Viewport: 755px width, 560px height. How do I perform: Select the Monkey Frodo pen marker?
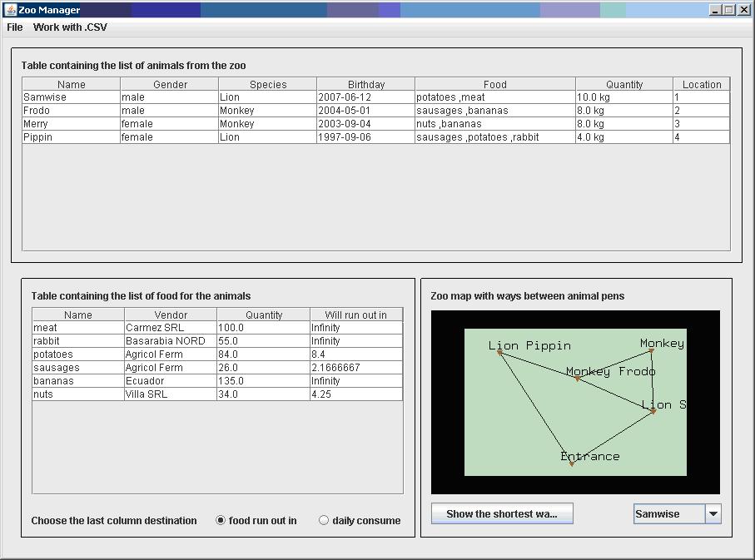pyautogui.click(x=578, y=378)
